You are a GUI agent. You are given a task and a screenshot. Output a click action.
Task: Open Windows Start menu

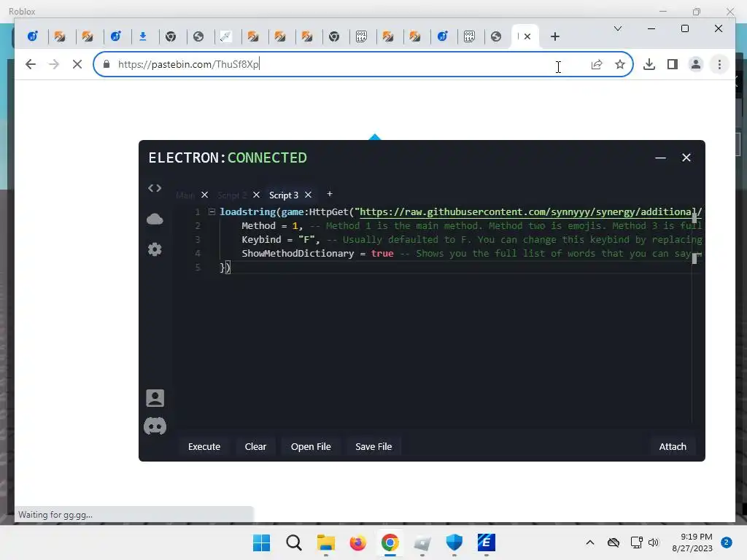coord(261,542)
